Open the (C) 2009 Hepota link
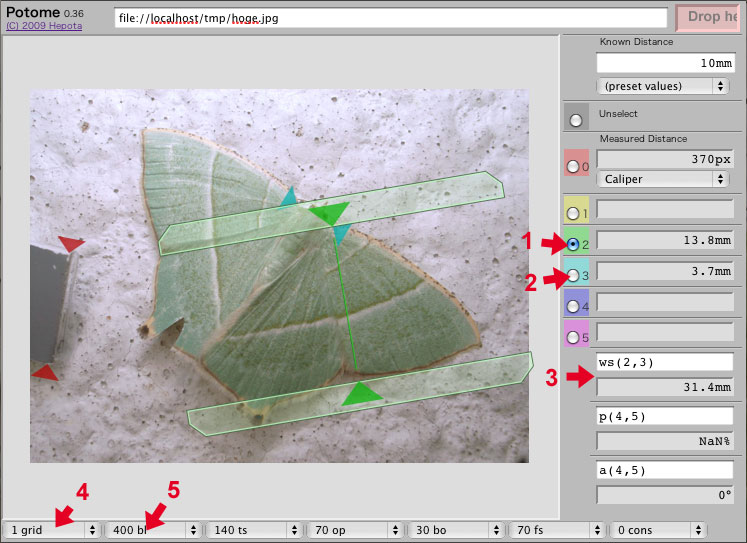Screen dimensions: 747x543 click(x=45, y=28)
